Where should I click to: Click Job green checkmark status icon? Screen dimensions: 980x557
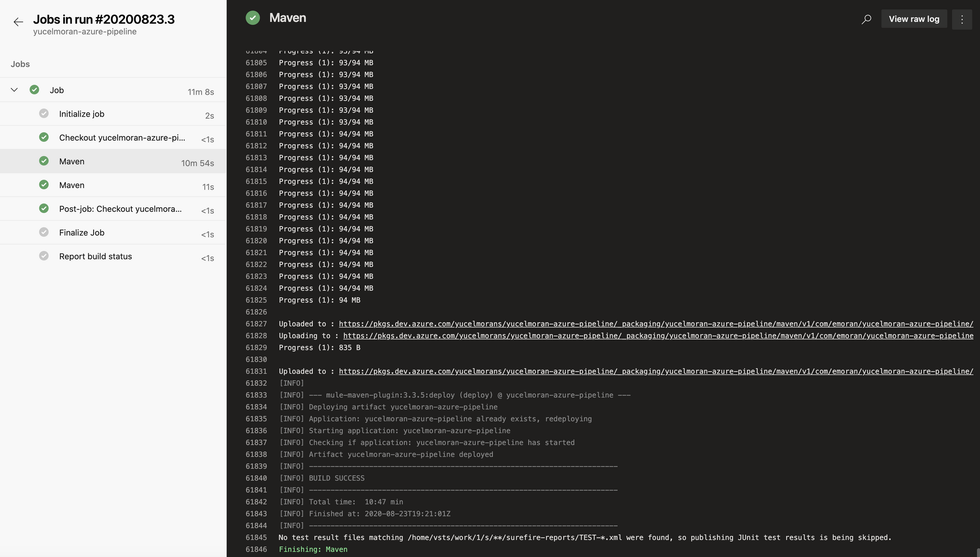click(x=34, y=90)
